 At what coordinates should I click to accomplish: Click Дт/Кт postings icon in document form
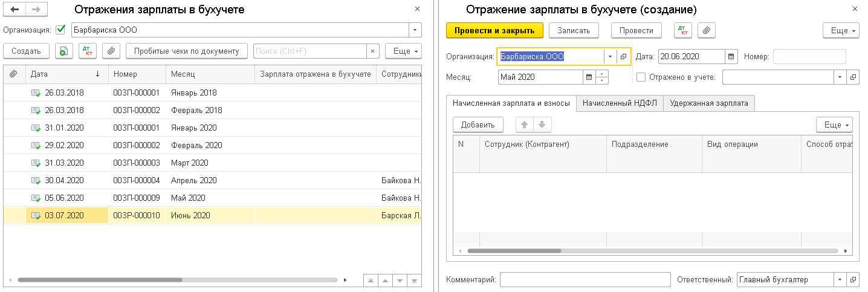[683, 30]
